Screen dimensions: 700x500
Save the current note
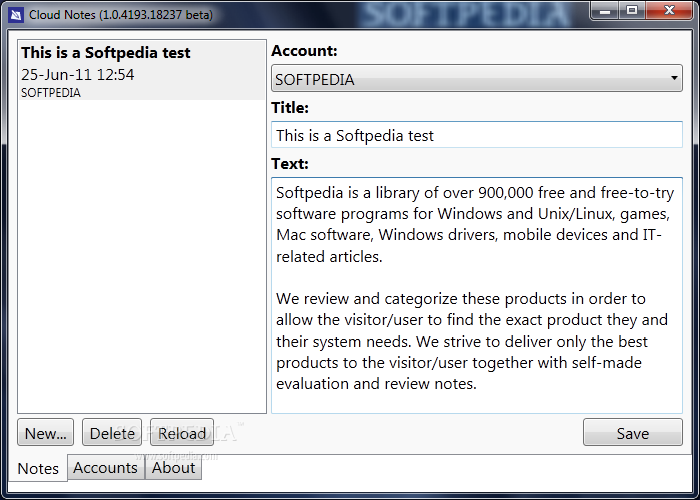tap(633, 432)
